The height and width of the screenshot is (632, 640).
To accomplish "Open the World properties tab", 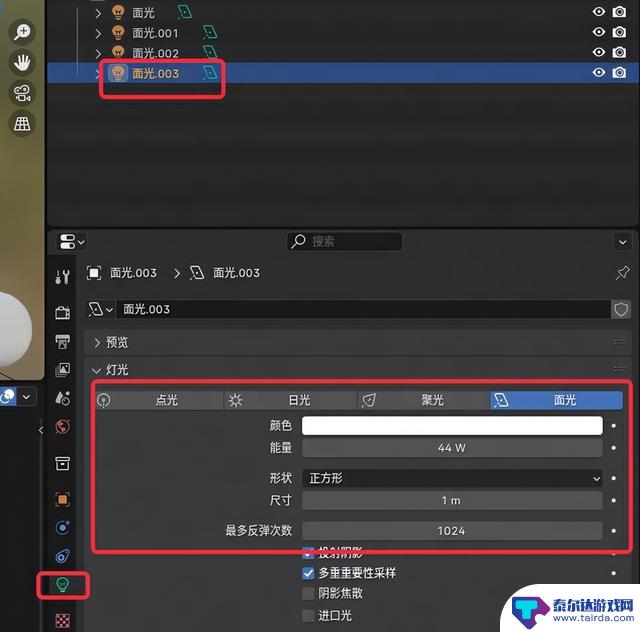I will click(62, 427).
